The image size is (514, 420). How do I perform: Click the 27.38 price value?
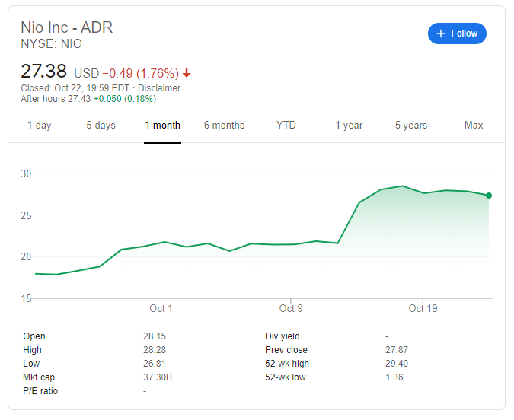[x=44, y=71]
